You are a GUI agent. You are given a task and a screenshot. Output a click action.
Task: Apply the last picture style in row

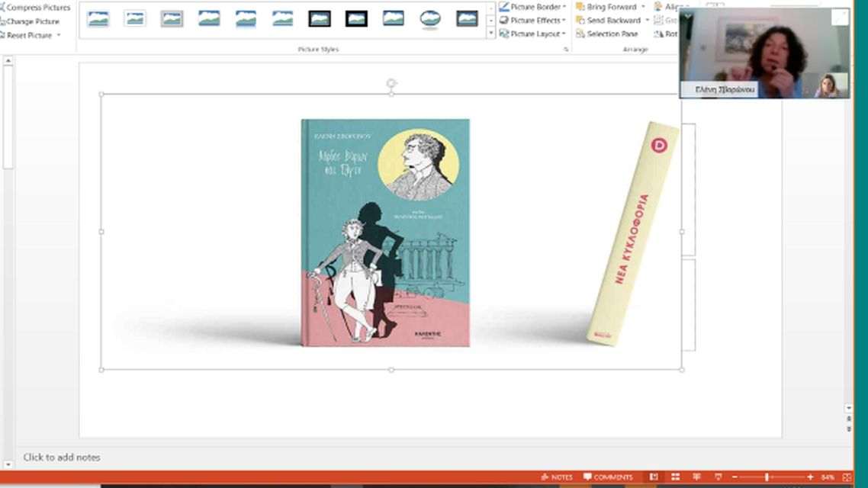pyautogui.click(x=467, y=19)
